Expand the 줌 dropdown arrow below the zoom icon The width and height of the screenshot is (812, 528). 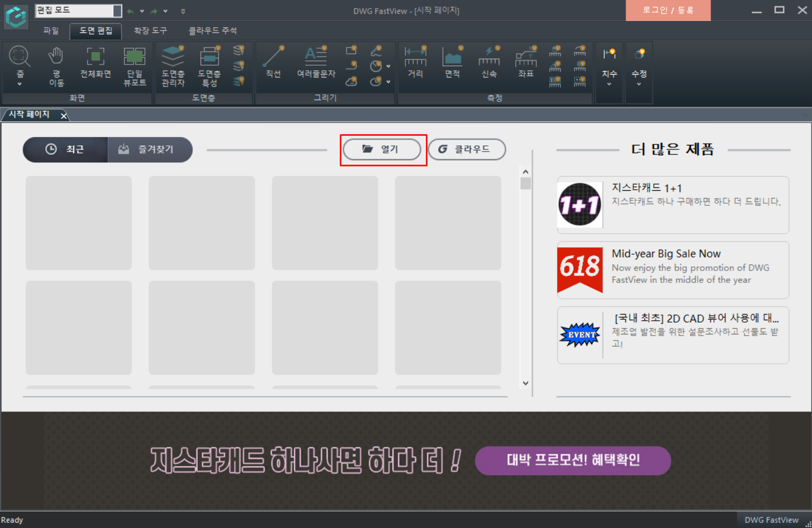point(19,84)
